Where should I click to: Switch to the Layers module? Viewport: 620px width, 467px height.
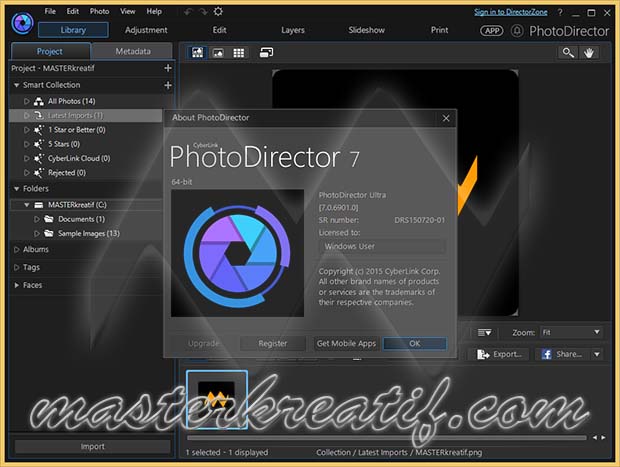[x=293, y=30]
